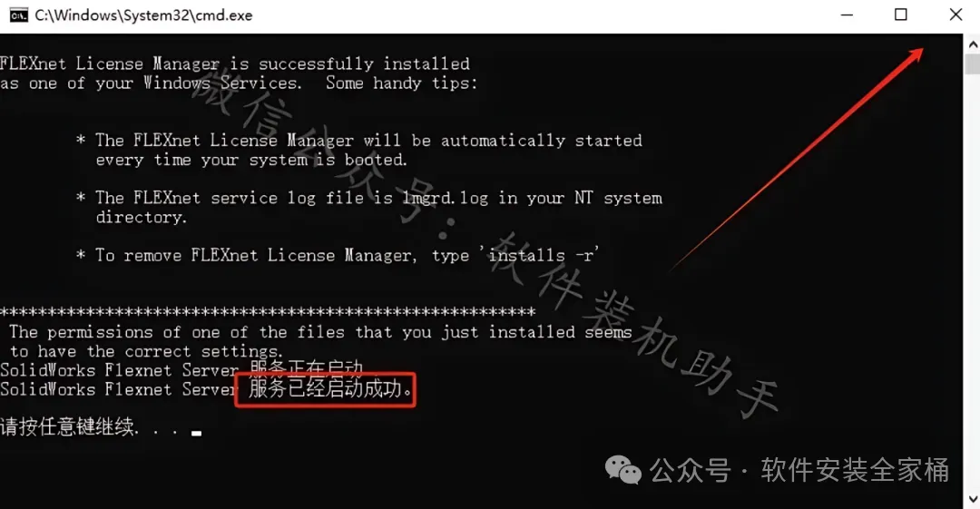
Task: Click the row of asterisks separator
Action: point(268,311)
